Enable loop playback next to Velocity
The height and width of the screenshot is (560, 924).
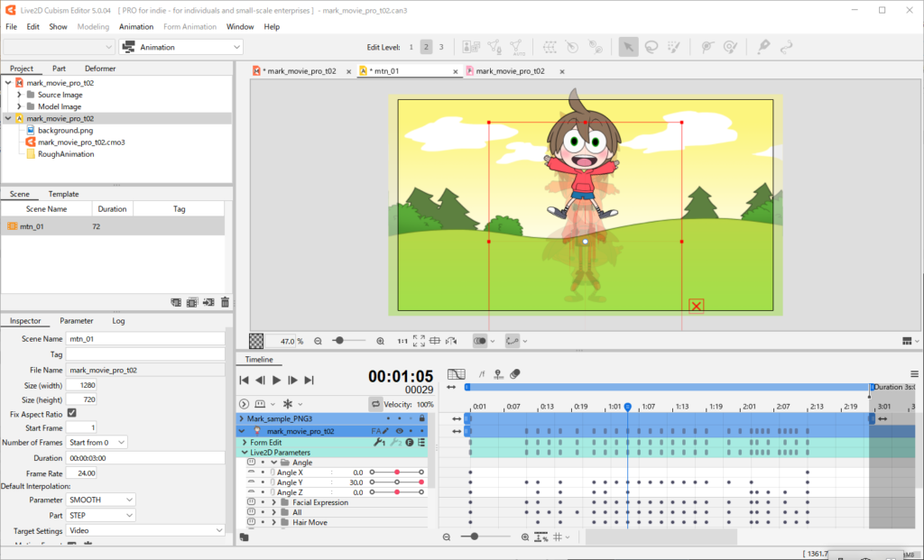tap(375, 404)
